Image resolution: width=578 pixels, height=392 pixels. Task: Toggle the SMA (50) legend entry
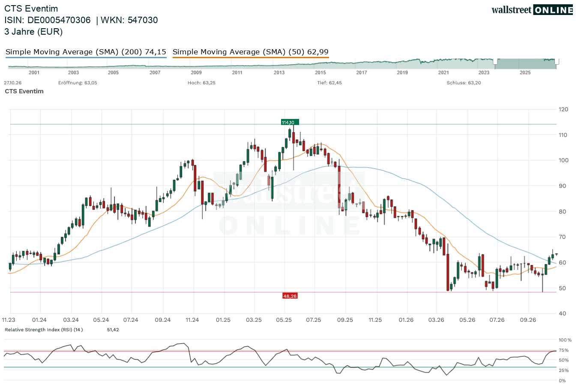coord(251,52)
